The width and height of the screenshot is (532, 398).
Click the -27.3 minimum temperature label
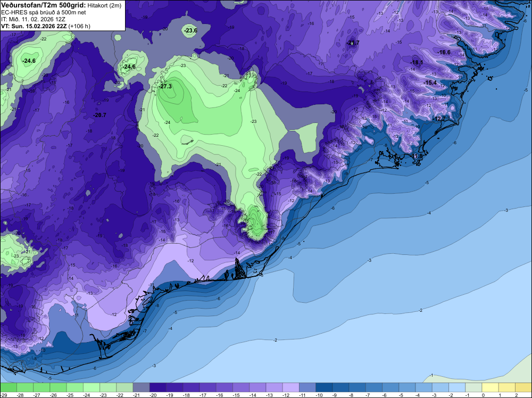(x=165, y=87)
